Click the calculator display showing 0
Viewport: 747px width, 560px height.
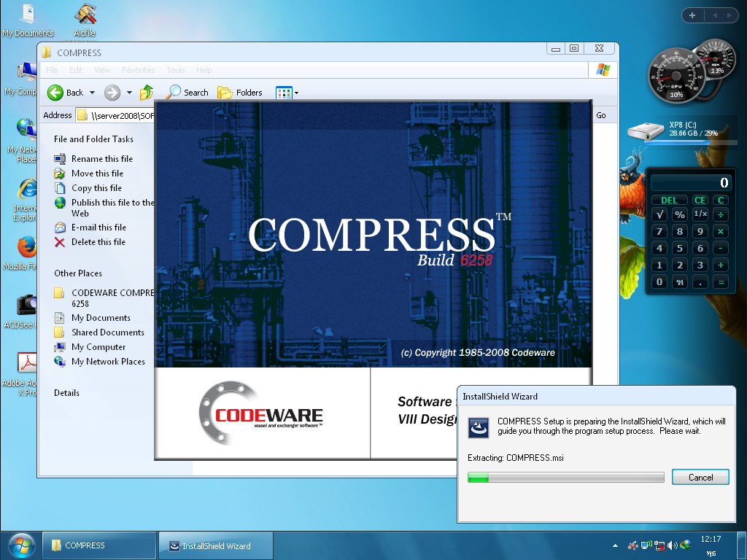[x=690, y=182]
